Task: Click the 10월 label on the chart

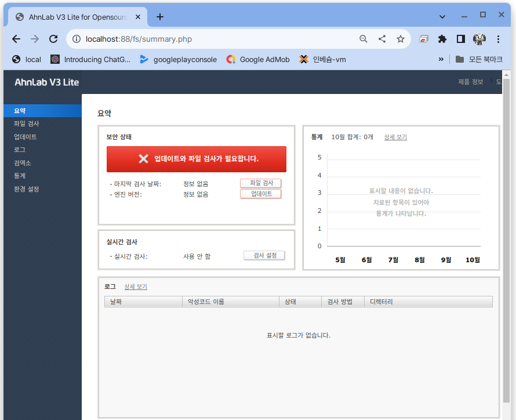Action: [x=473, y=260]
